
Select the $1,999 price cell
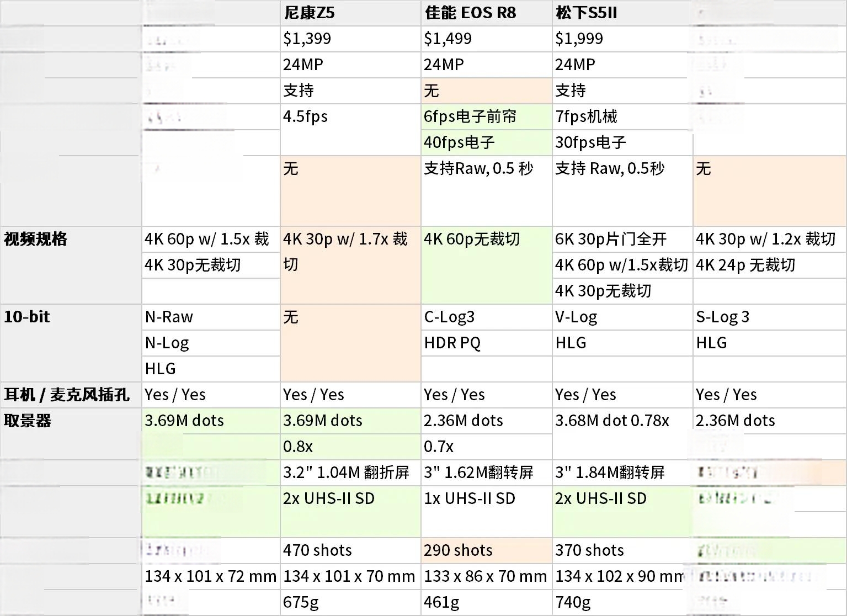tap(622, 39)
